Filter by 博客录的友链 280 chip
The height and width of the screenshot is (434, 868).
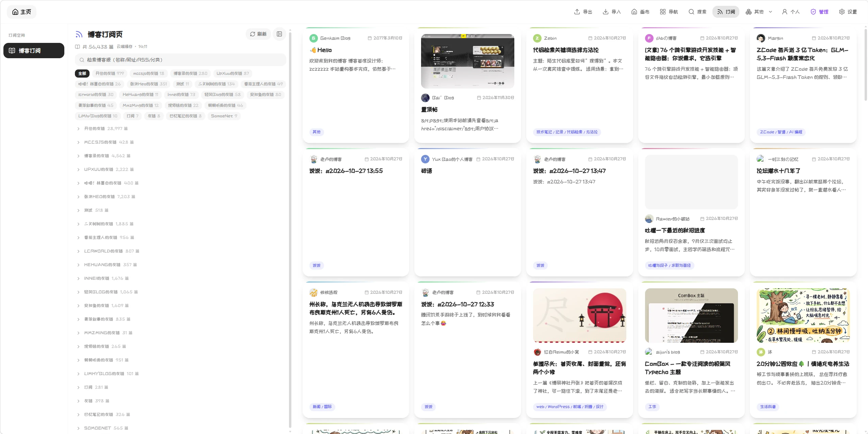pos(190,73)
